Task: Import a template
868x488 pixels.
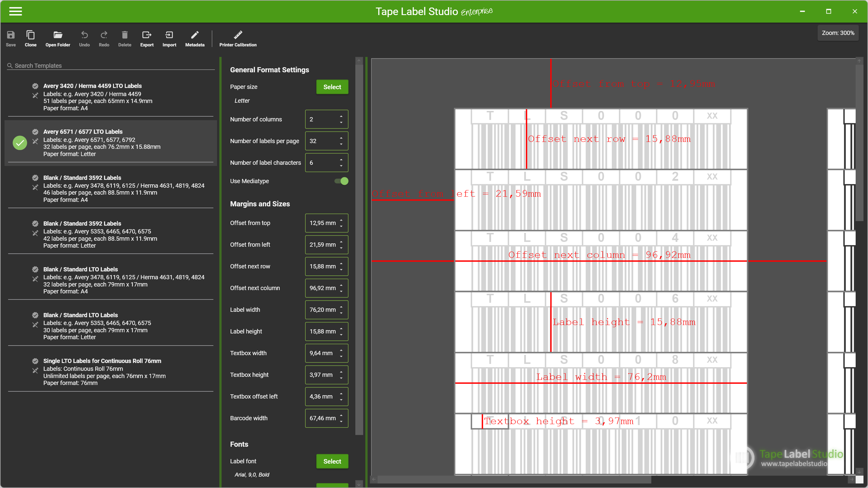Action: pos(169,39)
